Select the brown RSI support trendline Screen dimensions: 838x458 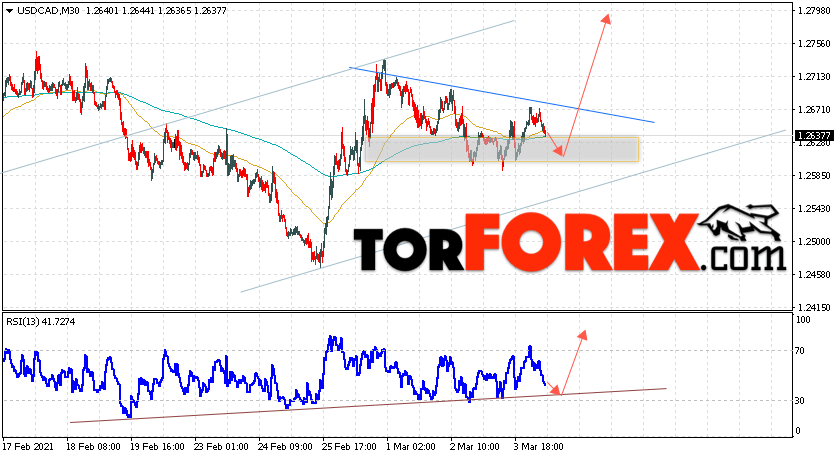pos(368,406)
